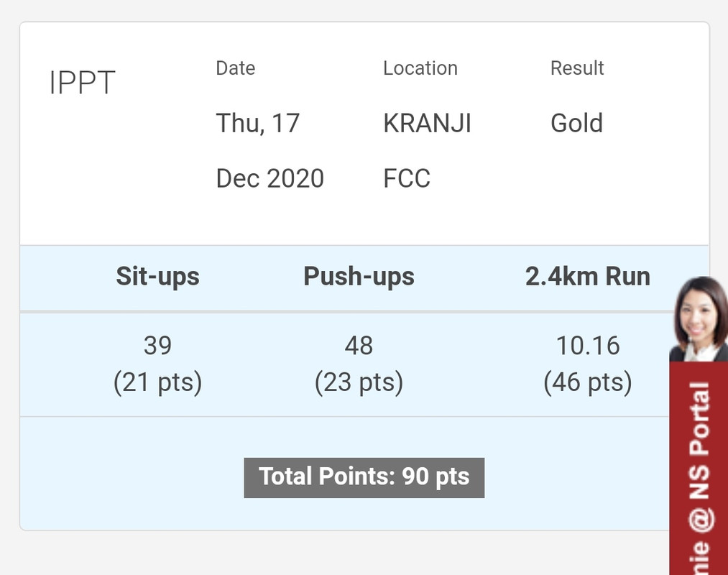
Task: Select the push-ups count 48
Action: point(359,346)
